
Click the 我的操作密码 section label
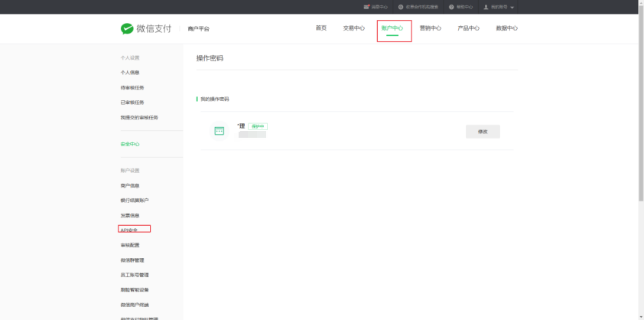click(215, 99)
